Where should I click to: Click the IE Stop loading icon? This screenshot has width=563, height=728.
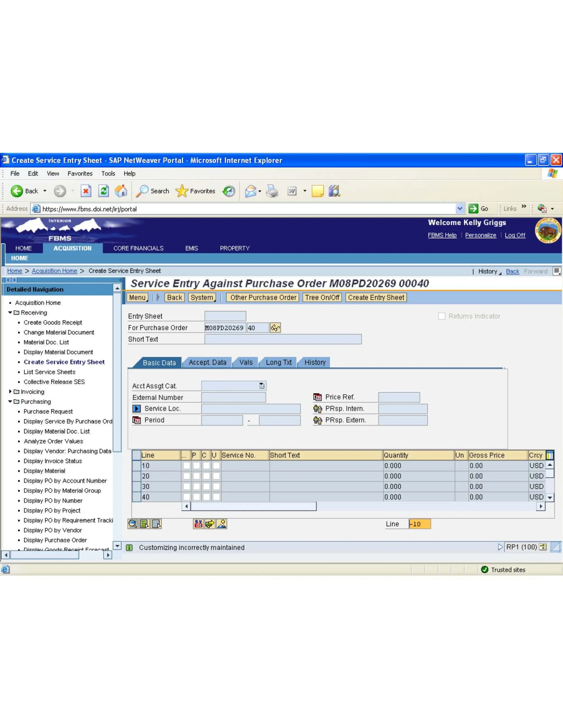tap(86, 191)
